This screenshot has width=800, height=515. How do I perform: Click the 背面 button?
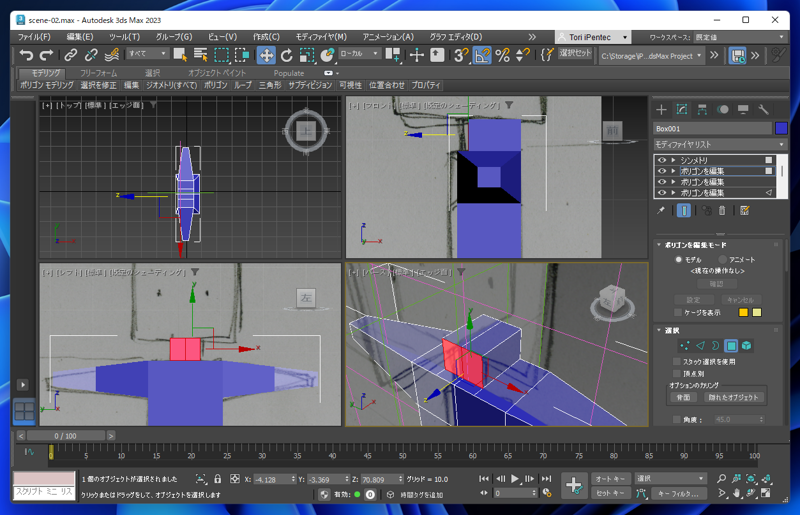683,398
